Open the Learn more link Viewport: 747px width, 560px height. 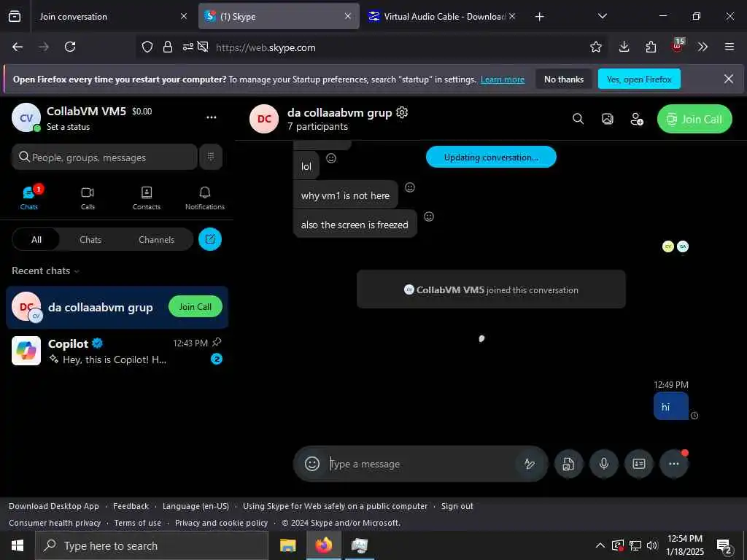(x=503, y=79)
